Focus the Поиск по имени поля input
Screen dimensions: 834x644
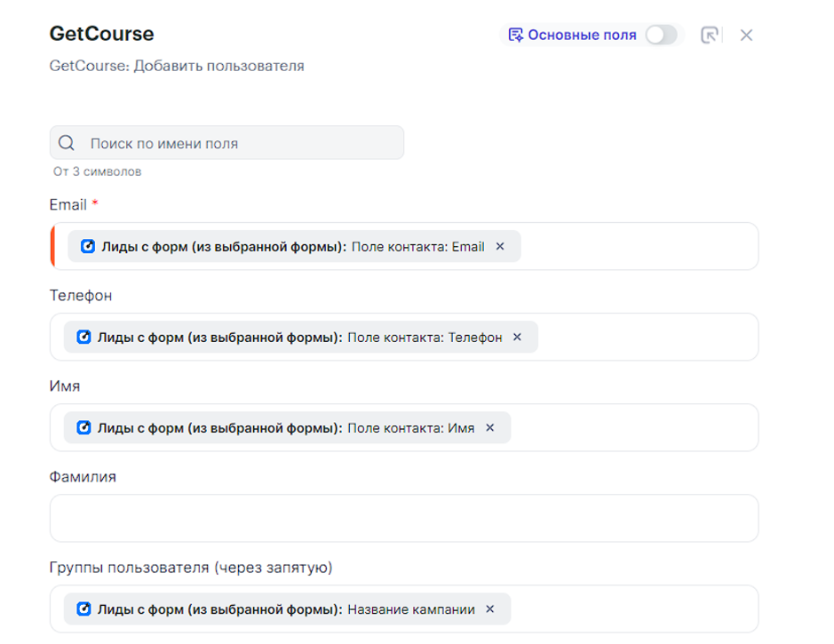240,143
